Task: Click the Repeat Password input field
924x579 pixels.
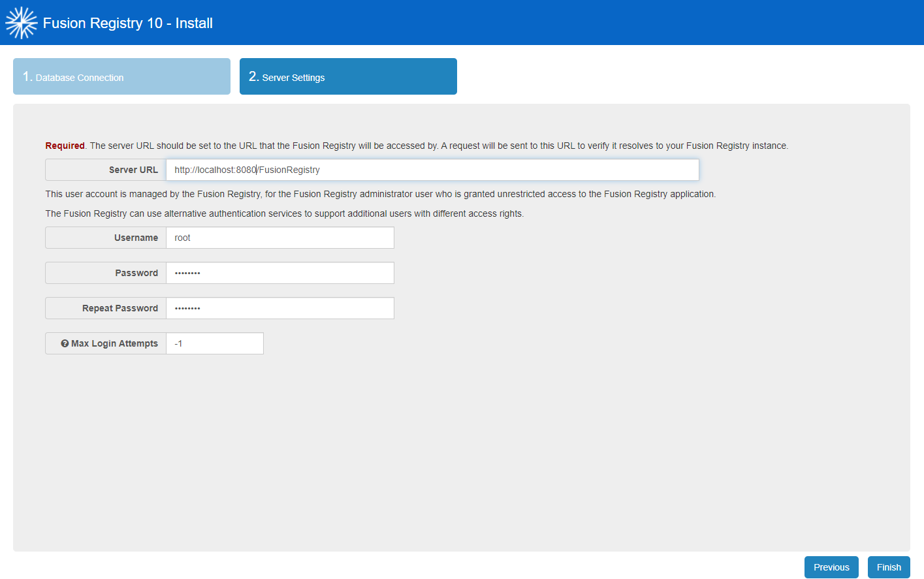Action: click(x=279, y=308)
